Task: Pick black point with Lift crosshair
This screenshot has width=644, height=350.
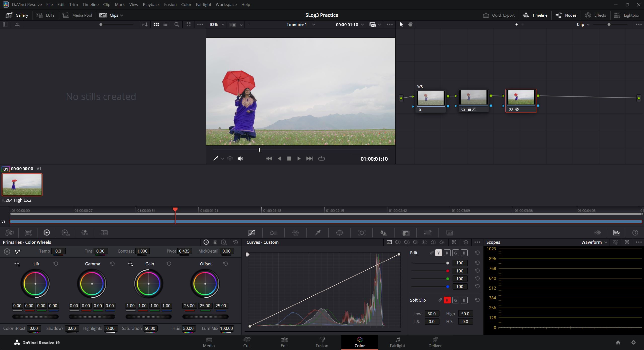Action: pos(17,264)
